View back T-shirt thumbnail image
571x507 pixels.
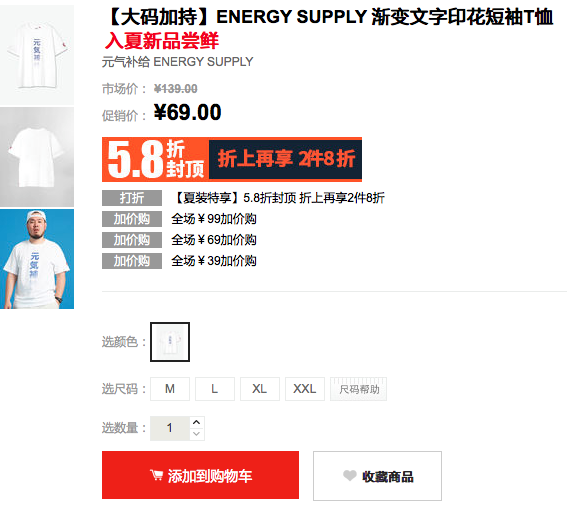tap(37, 157)
